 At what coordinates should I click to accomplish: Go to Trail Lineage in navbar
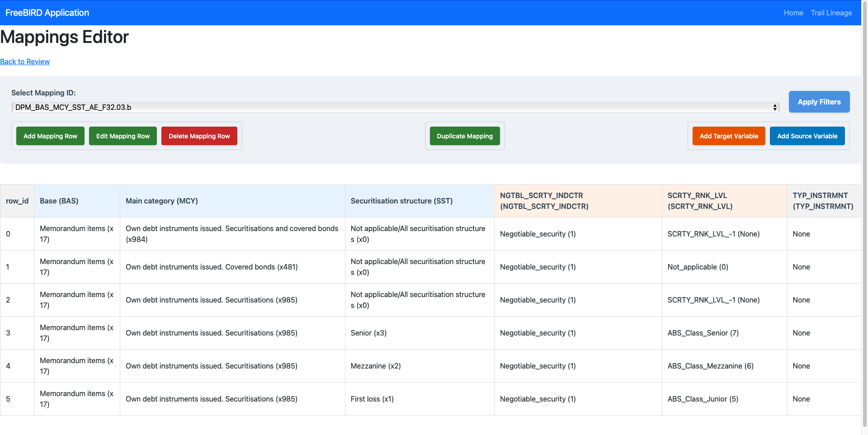pyautogui.click(x=831, y=13)
